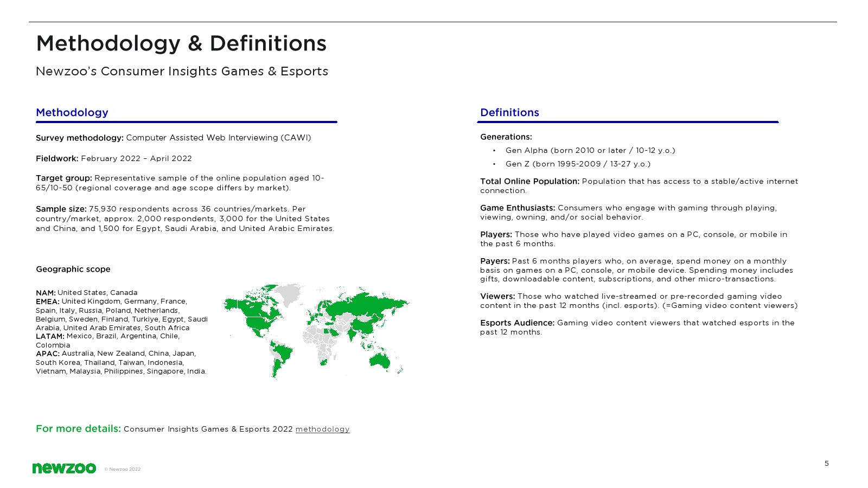Select the Esports Audience definition label
Screen dimensions: 868x488
[x=517, y=323]
